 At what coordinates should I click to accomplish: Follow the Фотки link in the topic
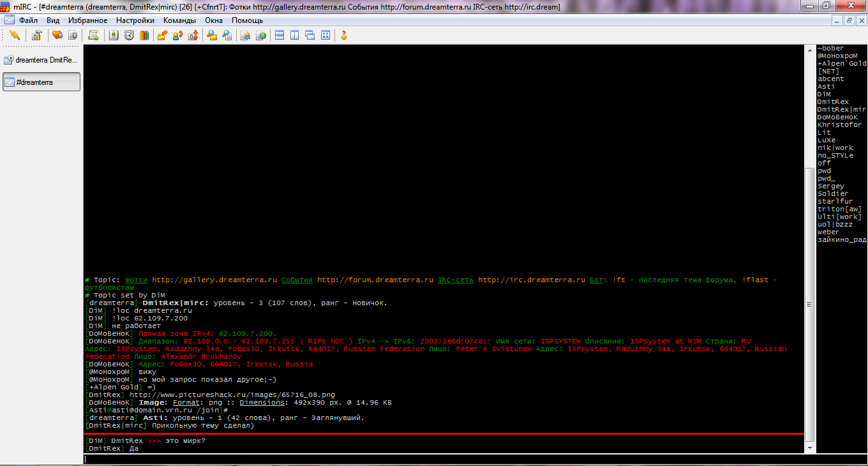coord(136,280)
